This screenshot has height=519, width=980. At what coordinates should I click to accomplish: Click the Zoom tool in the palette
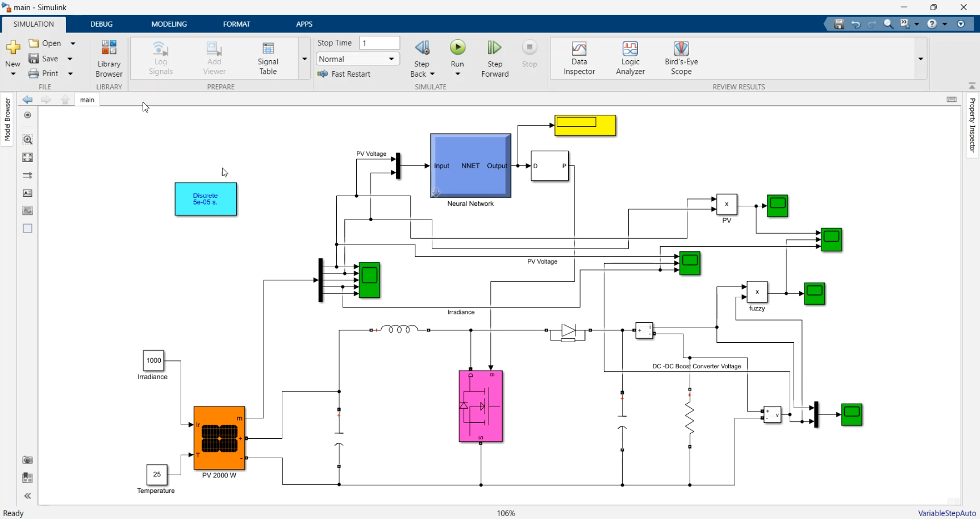click(x=27, y=139)
